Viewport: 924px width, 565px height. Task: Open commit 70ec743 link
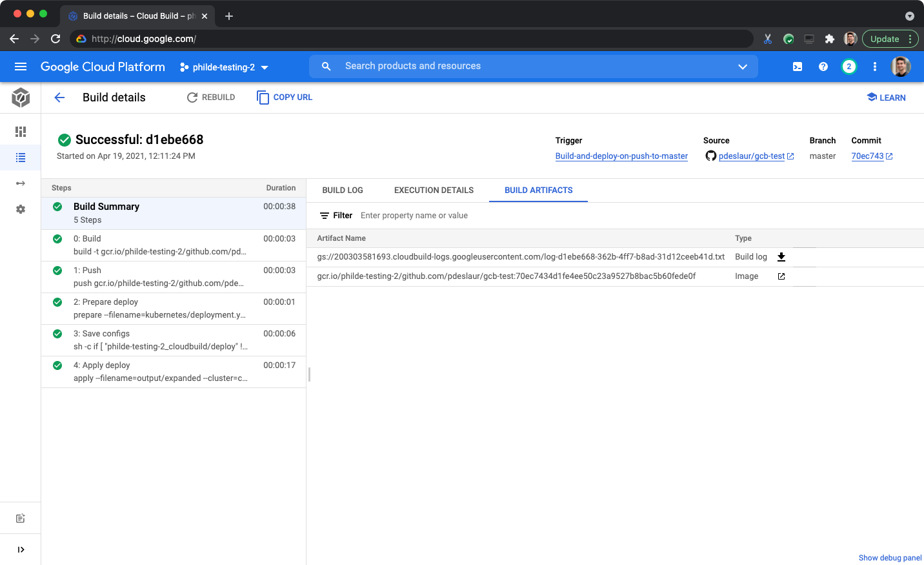click(x=867, y=156)
